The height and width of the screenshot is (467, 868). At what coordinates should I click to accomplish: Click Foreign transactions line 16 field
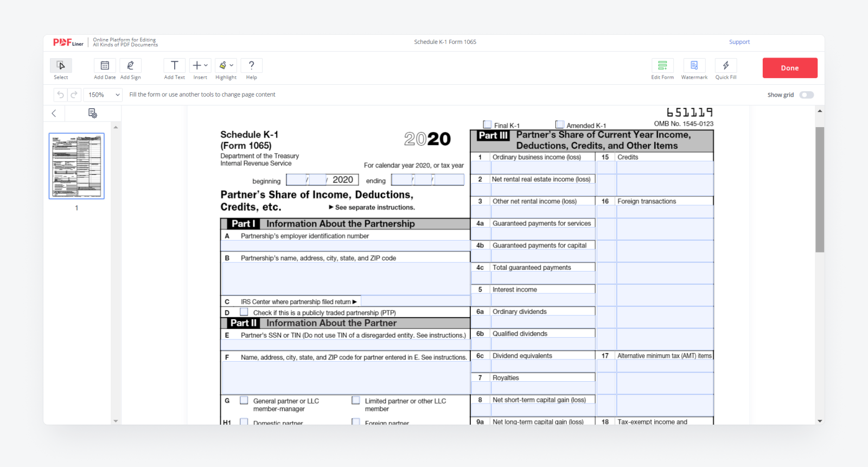(x=665, y=212)
